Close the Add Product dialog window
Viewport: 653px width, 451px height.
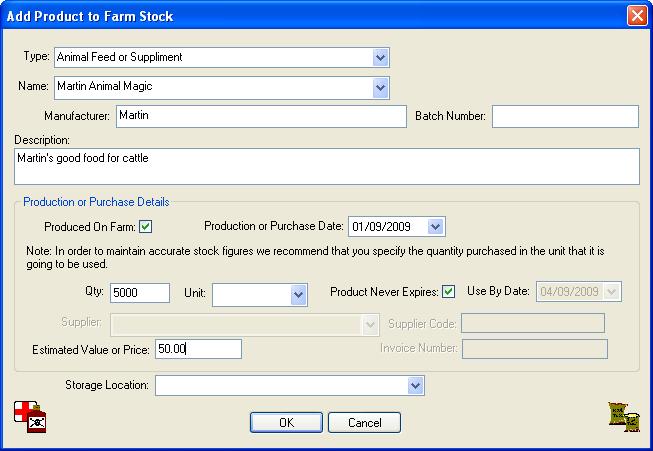636,16
